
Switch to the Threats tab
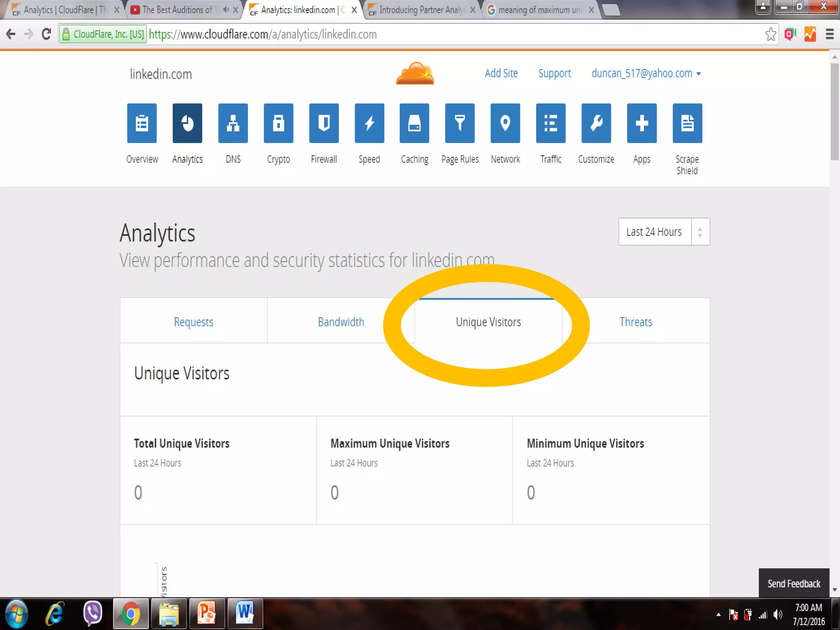(635, 322)
